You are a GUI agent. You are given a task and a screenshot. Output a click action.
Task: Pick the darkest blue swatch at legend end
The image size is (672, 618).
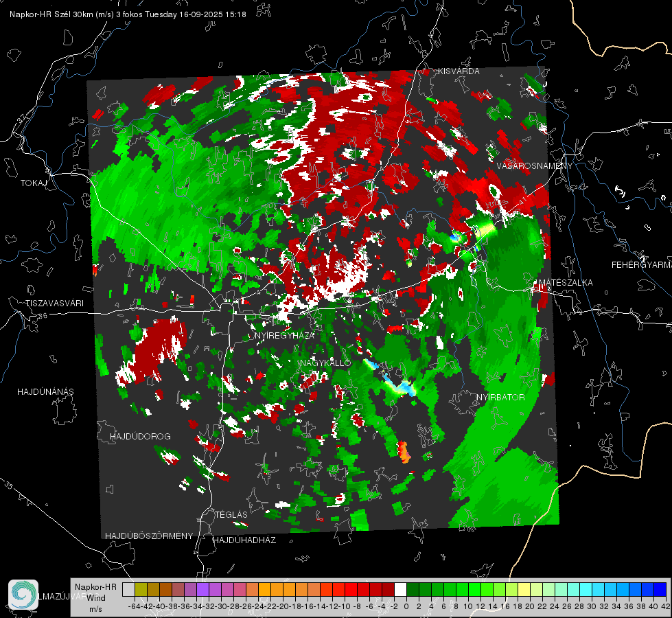[x=660, y=590]
